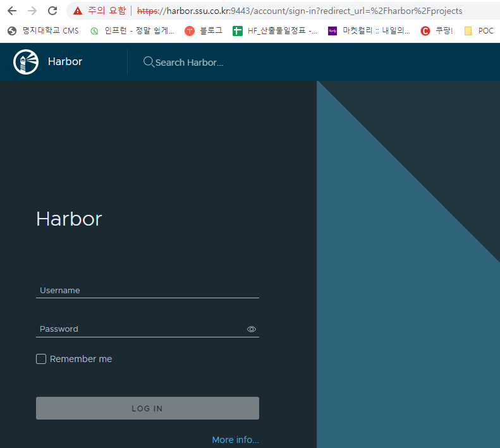The height and width of the screenshot is (448, 500).
Task: Click the red security warning triangle
Action: [x=78, y=11]
